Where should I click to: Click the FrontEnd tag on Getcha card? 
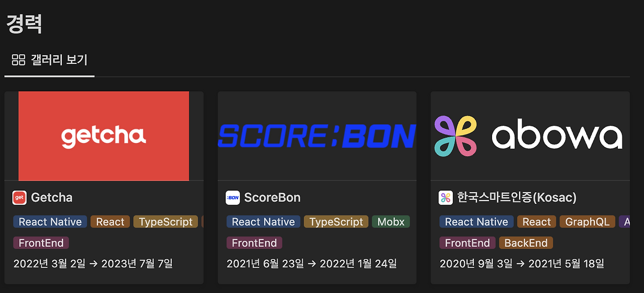click(x=41, y=243)
